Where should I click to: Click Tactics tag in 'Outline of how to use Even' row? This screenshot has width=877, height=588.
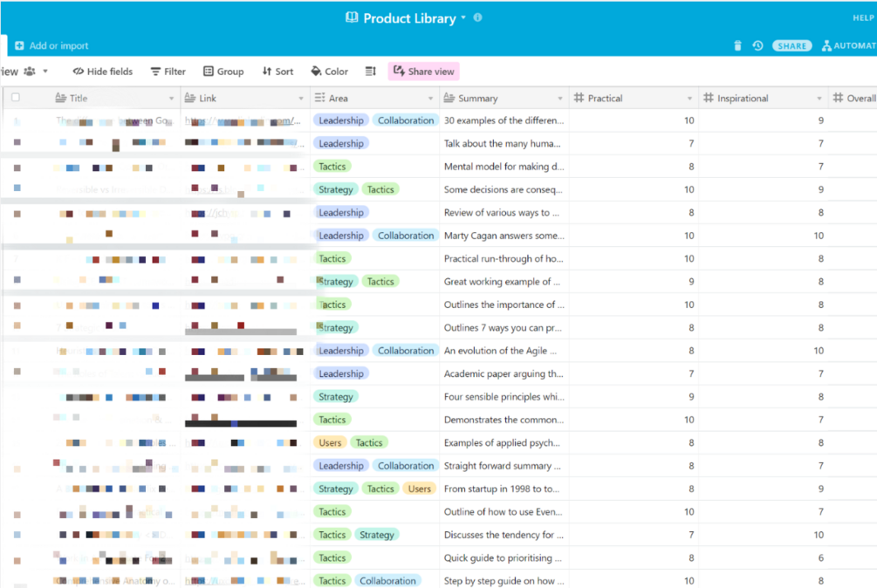(332, 512)
